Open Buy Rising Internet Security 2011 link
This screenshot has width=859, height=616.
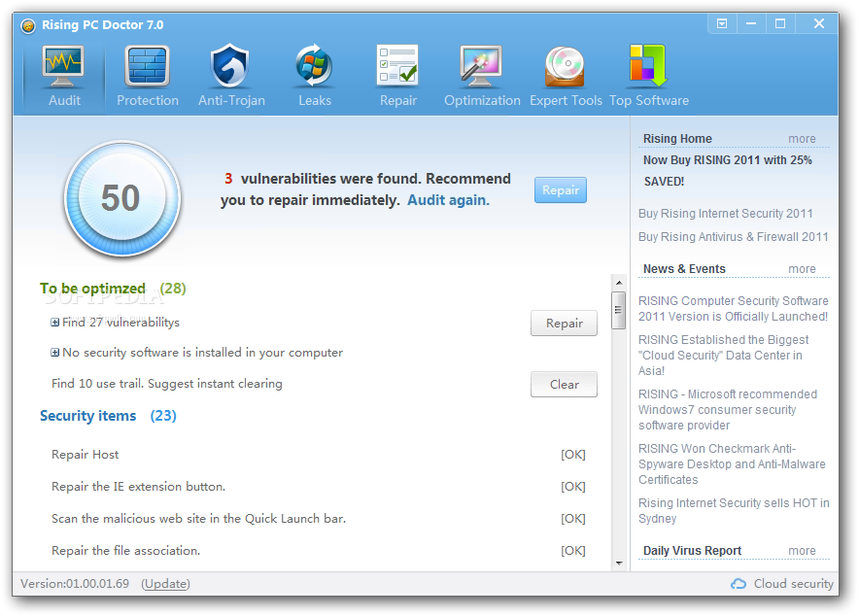(725, 214)
